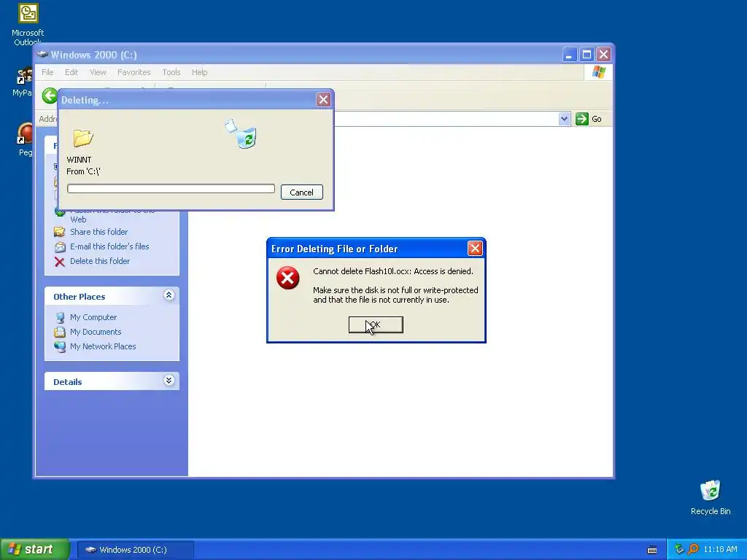Click Share this folder

[x=99, y=232]
